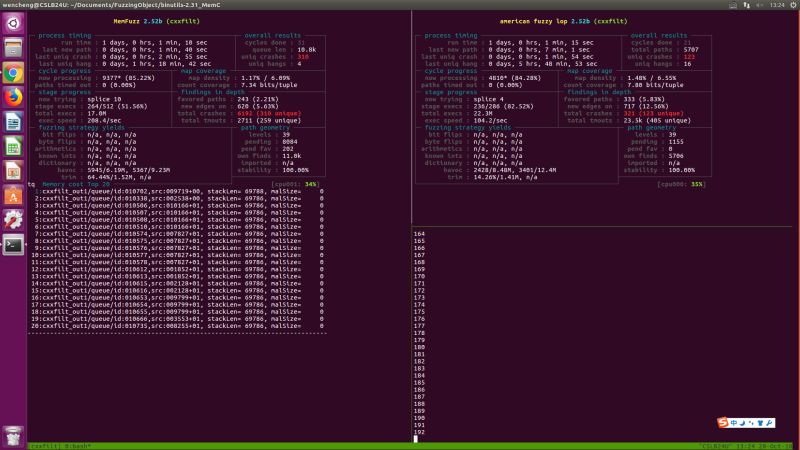Open LibreOffice Impress from the dock

[13, 171]
